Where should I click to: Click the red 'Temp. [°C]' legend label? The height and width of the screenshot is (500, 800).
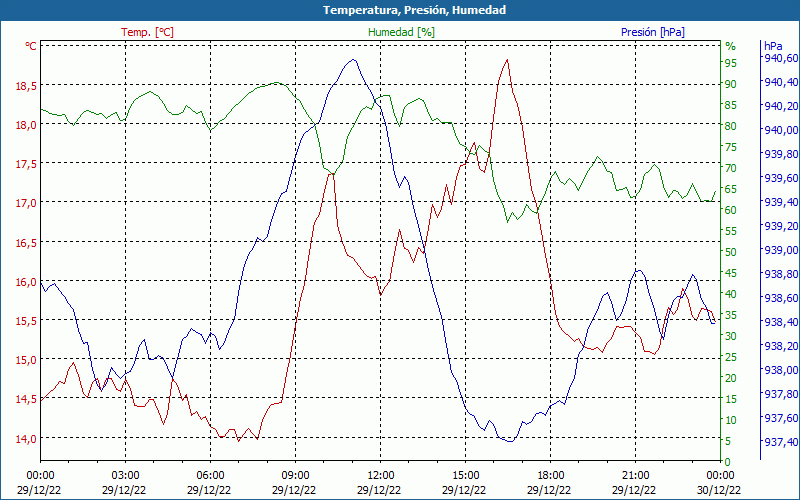147,32
